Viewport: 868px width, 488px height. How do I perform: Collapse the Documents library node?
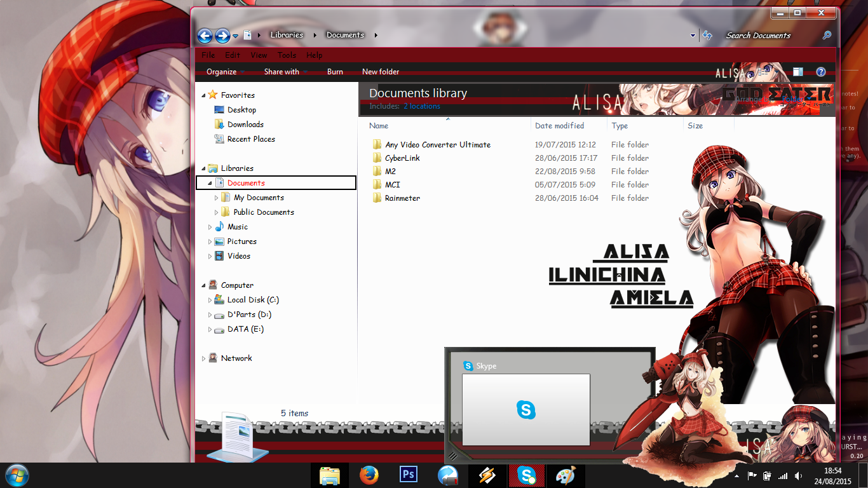pyautogui.click(x=210, y=183)
